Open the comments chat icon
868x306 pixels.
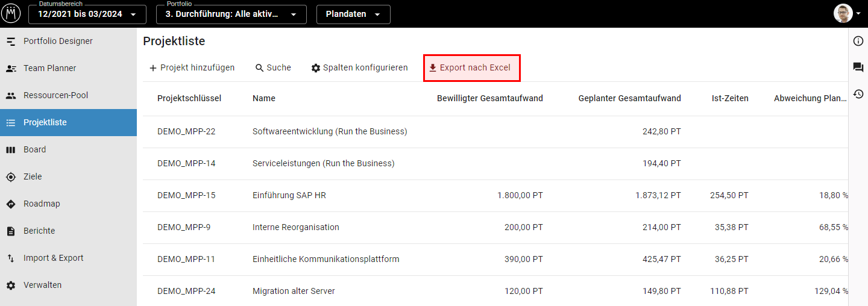click(x=858, y=67)
